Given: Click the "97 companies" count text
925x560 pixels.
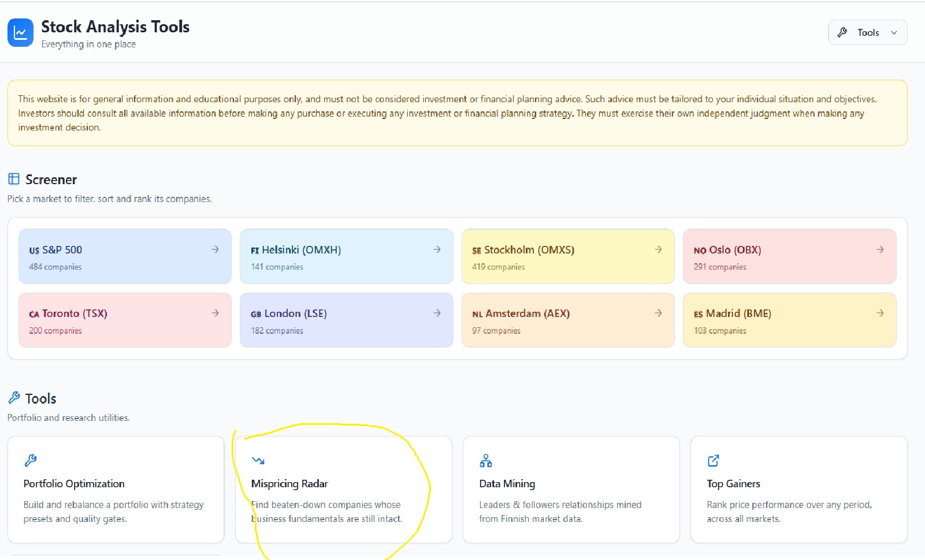Looking at the screenshot, I should 496,331.
